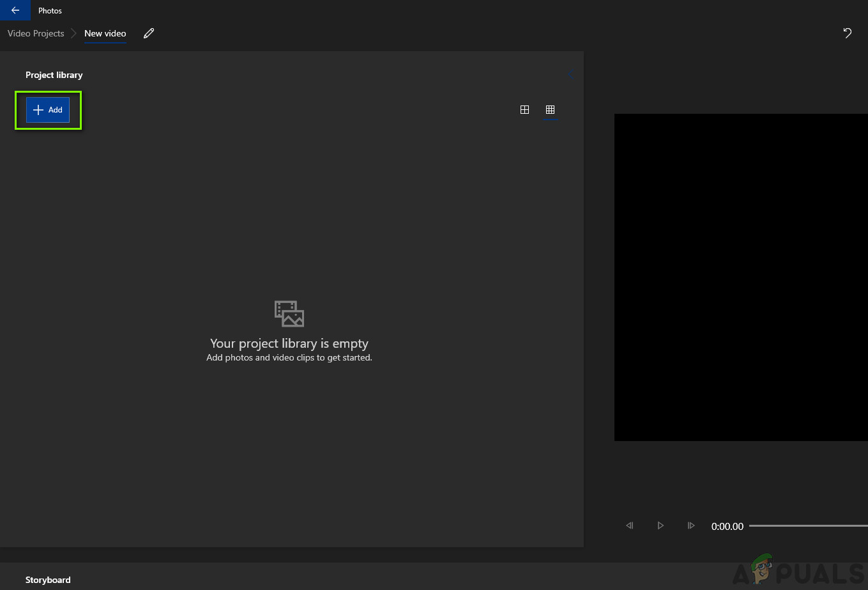Go back with the arrow in the title bar
The height and width of the screenshot is (590, 868).
pos(15,10)
